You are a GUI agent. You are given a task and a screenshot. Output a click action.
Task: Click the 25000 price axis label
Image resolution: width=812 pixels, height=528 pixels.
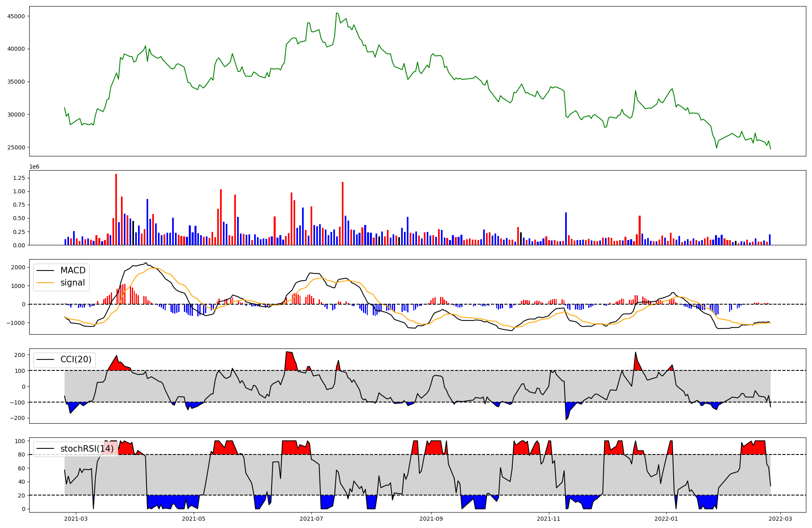(17, 147)
